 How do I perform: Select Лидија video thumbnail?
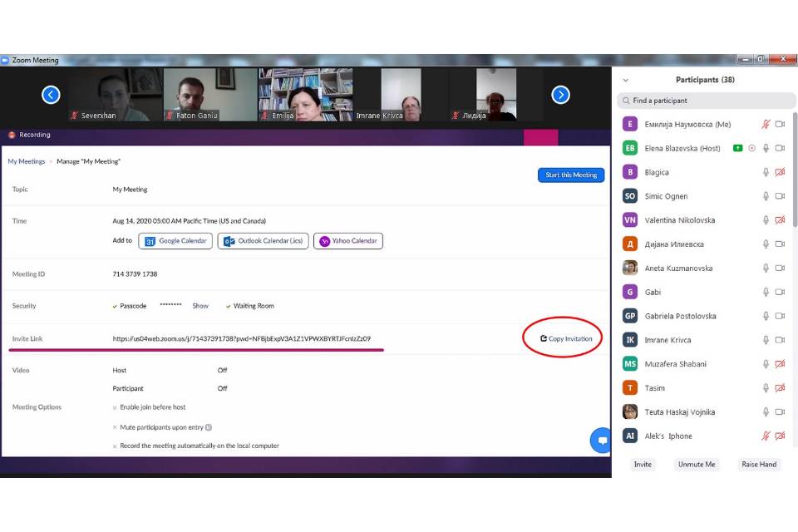point(495,95)
